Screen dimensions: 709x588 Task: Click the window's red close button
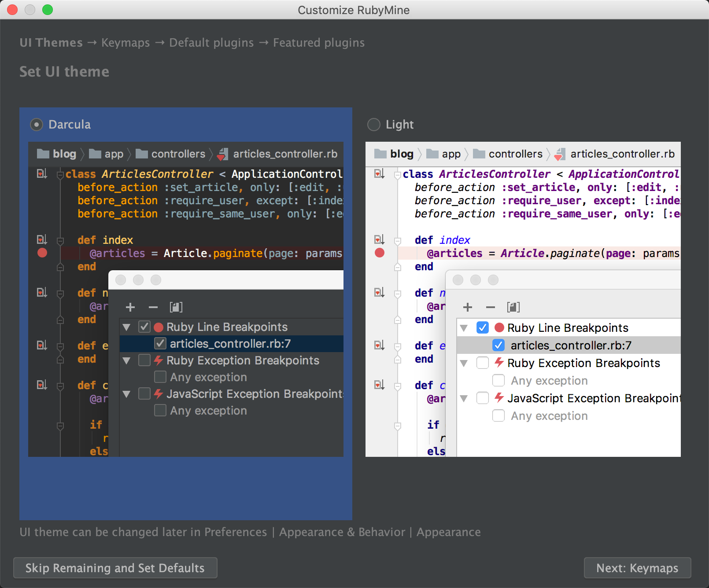click(12, 10)
